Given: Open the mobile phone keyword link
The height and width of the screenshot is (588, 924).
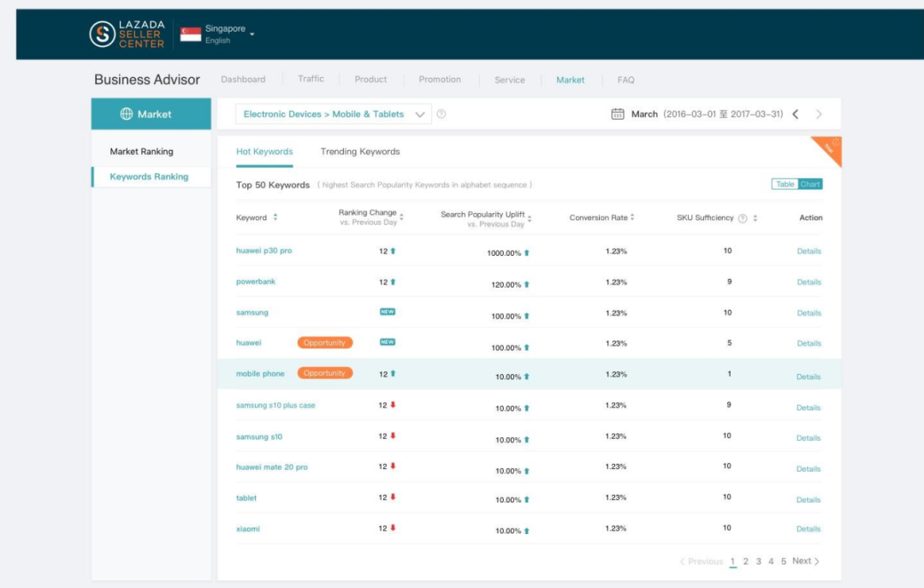Looking at the screenshot, I should (x=260, y=374).
